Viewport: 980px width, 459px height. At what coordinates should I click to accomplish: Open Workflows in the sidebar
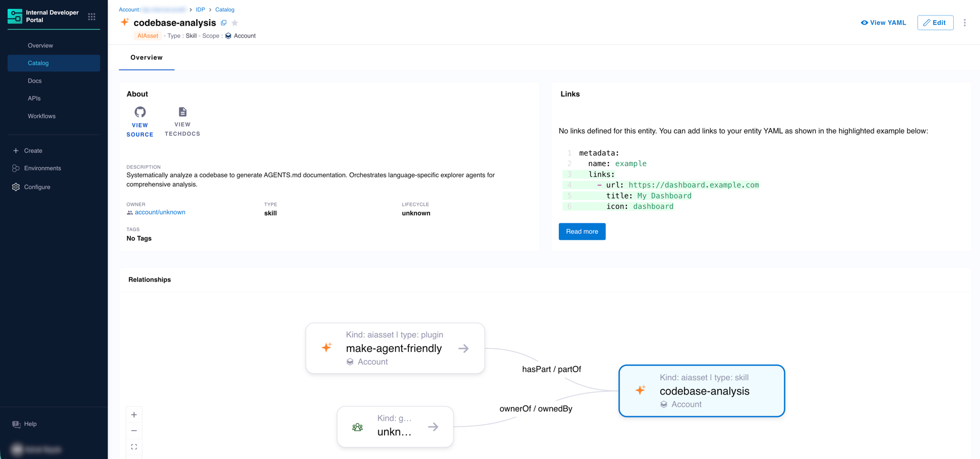click(42, 116)
